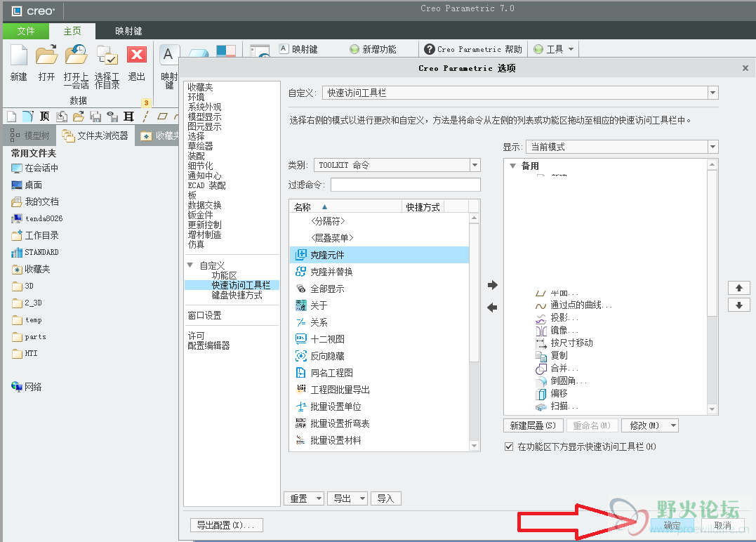756x542 pixels.
Task: Click 系统外观 in options category list
Action: point(204,107)
